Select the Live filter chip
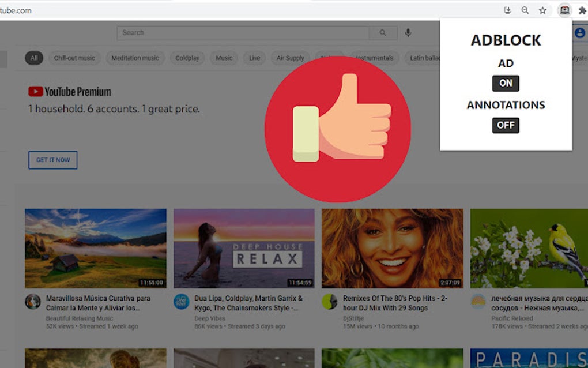The height and width of the screenshot is (368, 588). pyautogui.click(x=254, y=58)
